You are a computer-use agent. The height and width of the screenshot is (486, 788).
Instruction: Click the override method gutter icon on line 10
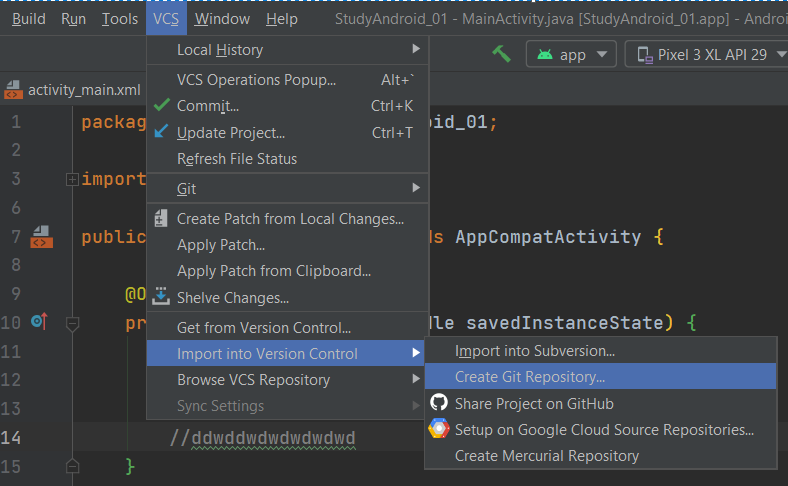[39, 321]
